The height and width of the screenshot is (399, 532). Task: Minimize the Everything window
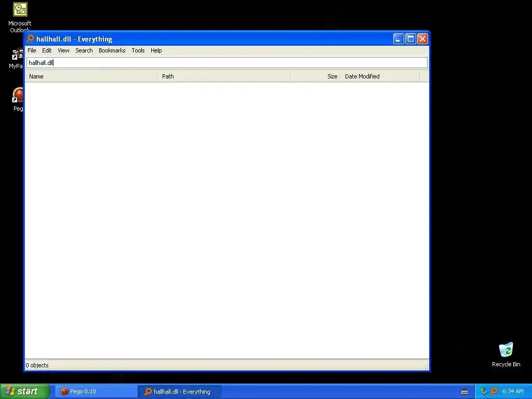coord(398,39)
